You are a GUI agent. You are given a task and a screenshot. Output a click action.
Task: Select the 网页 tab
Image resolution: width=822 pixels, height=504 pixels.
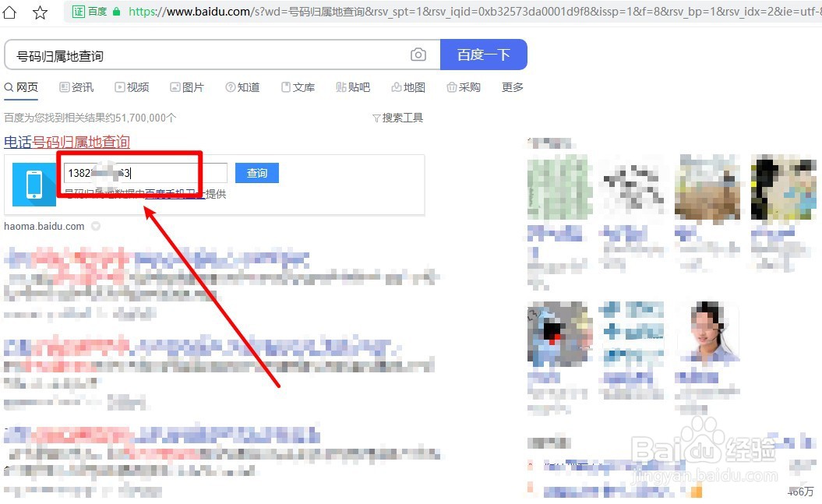click(x=22, y=87)
